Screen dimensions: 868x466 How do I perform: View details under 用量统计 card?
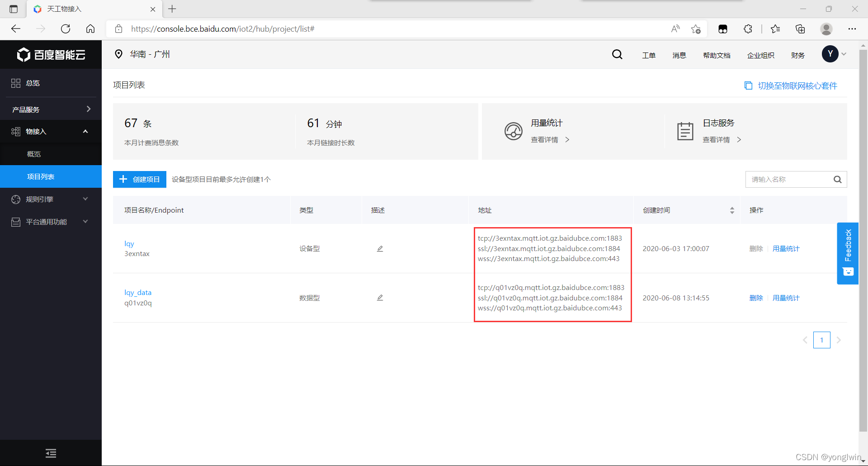(x=550, y=140)
